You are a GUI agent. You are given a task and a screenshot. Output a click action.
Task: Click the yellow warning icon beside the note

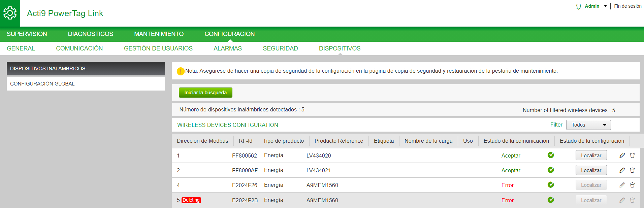pyautogui.click(x=181, y=71)
